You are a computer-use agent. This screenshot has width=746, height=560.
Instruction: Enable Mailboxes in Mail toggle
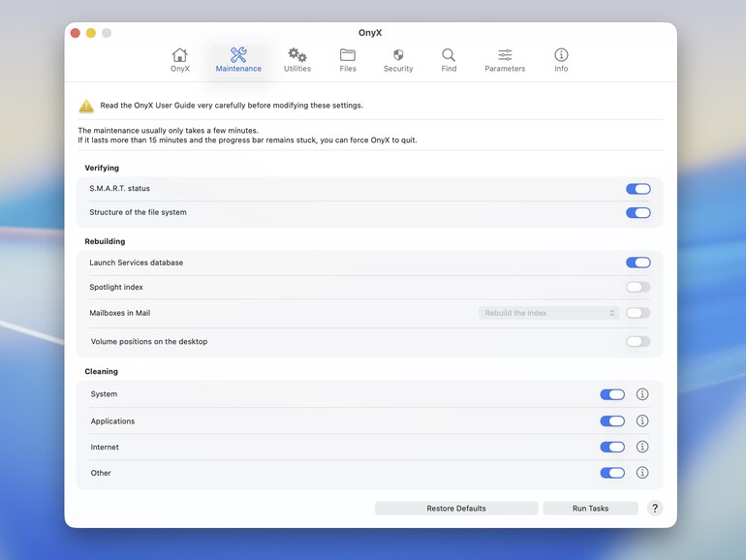[x=638, y=313]
